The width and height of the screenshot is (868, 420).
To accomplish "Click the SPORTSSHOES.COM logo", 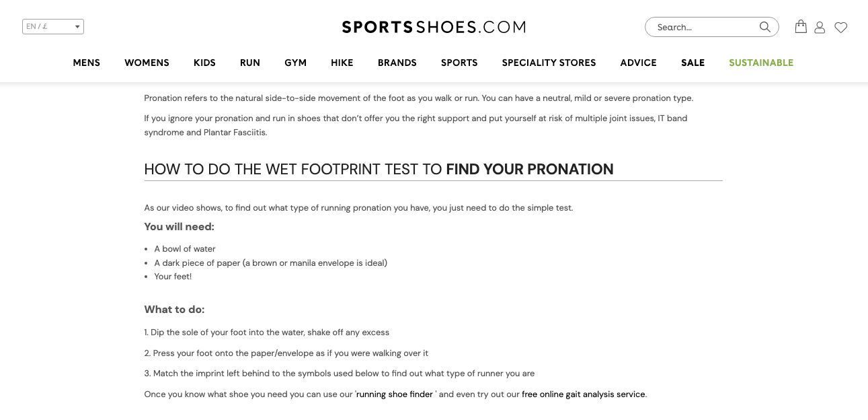I will (x=434, y=27).
